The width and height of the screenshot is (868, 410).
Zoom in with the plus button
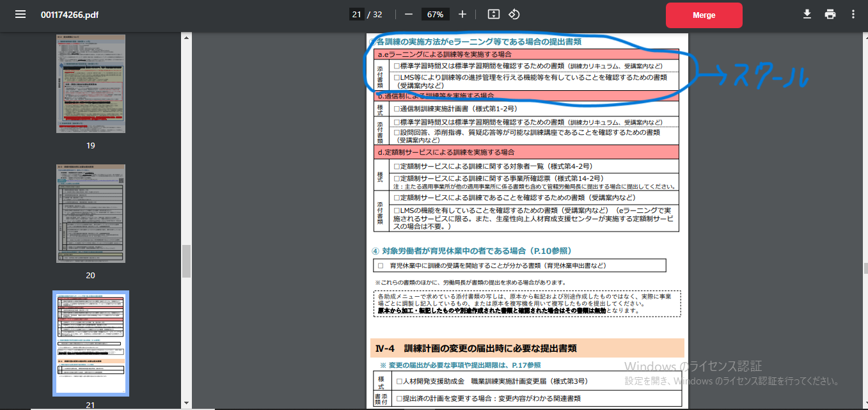[x=462, y=14]
